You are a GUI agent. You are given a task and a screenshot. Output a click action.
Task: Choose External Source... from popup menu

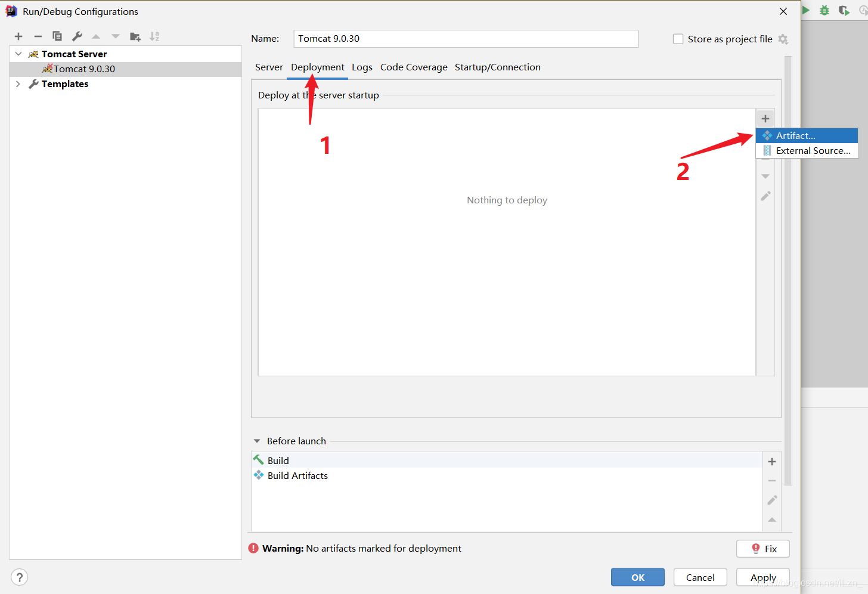807,151
